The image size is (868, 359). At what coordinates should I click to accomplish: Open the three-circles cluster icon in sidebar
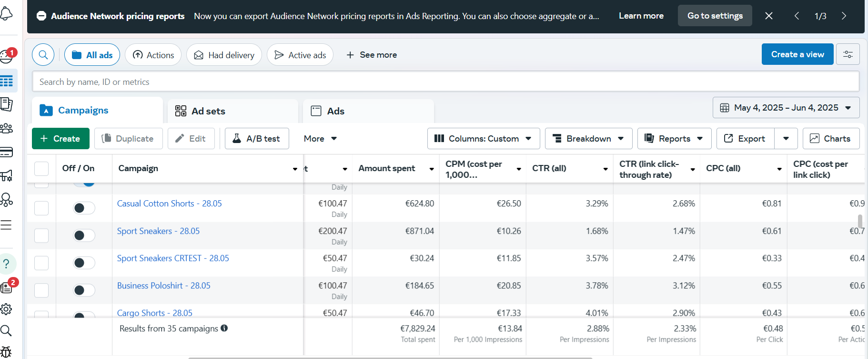(x=6, y=199)
